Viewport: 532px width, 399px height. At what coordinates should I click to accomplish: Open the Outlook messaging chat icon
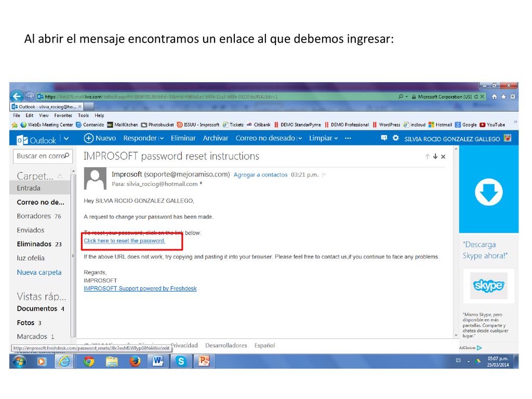[x=384, y=138]
